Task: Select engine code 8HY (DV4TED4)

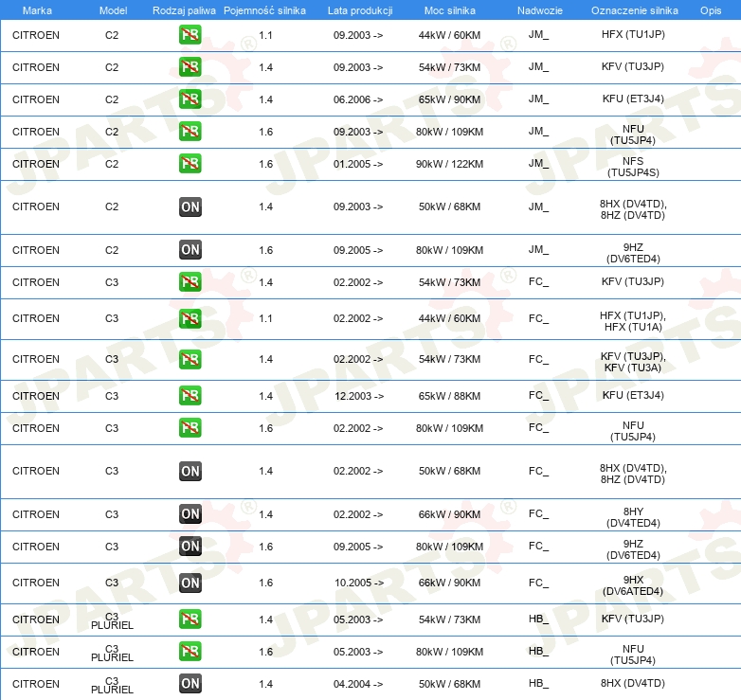Action: click(x=633, y=517)
